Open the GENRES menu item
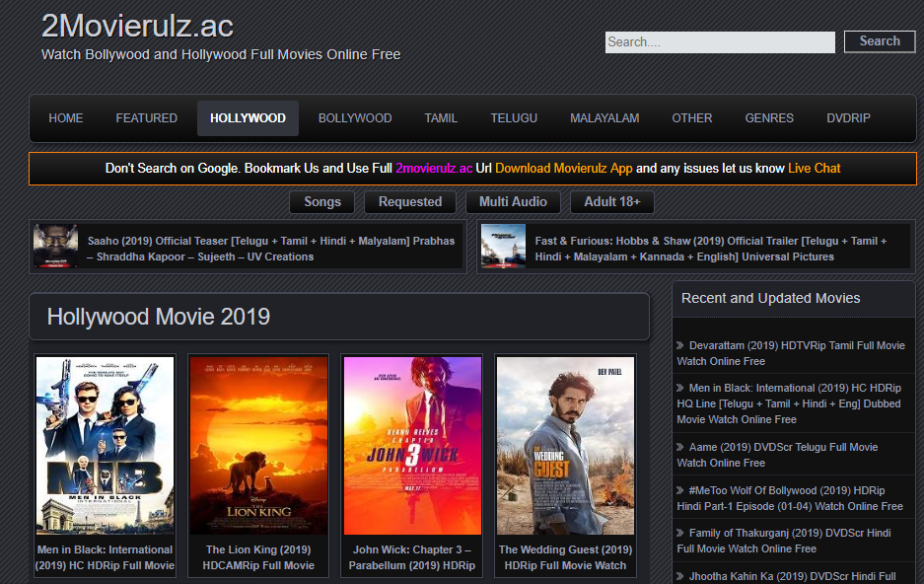Viewport: 924px width, 584px height. [x=769, y=117]
